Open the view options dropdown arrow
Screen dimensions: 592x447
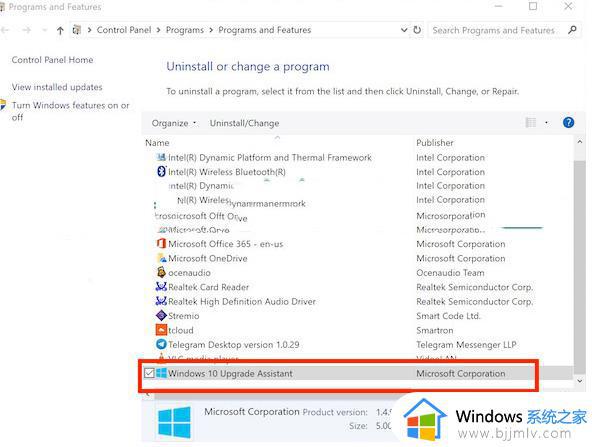[546, 122]
